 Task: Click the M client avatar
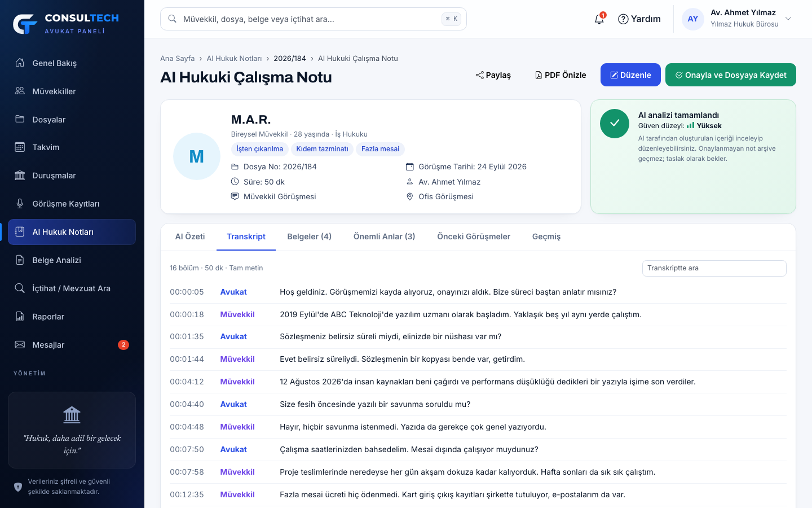(x=197, y=156)
